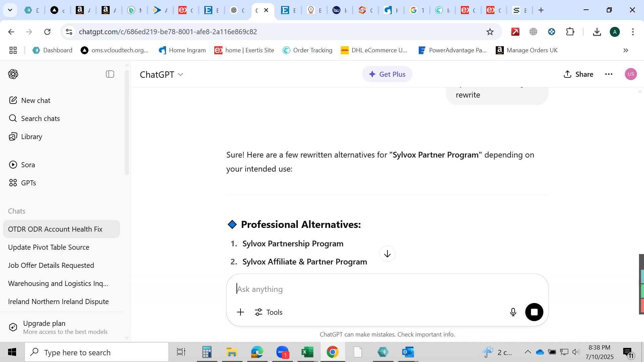Reload the page

coord(47,32)
